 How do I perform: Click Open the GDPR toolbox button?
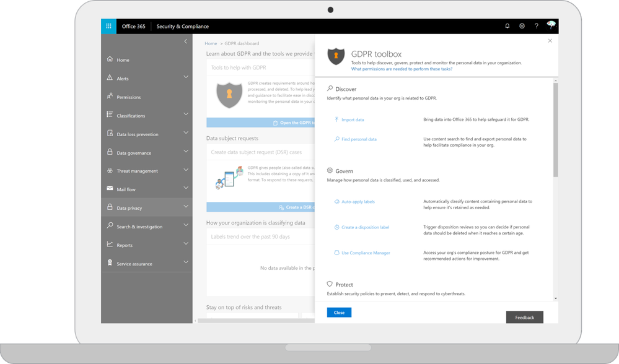(x=260, y=123)
